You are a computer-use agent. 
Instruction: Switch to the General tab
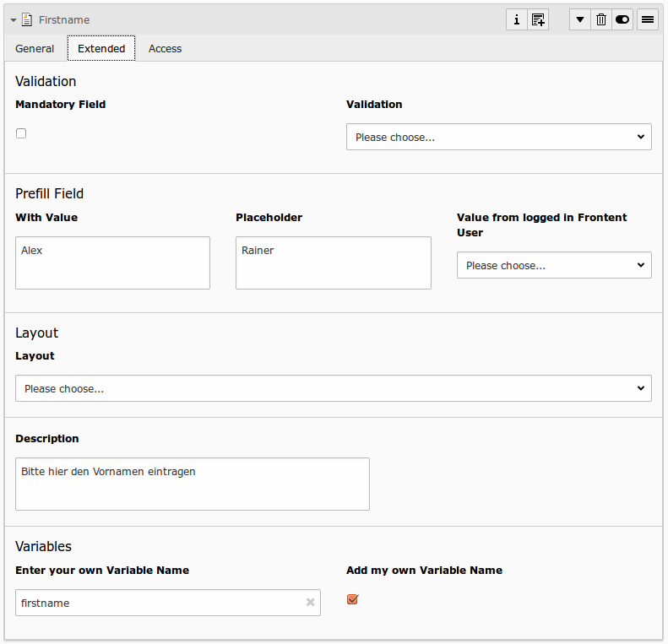tap(35, 49)
